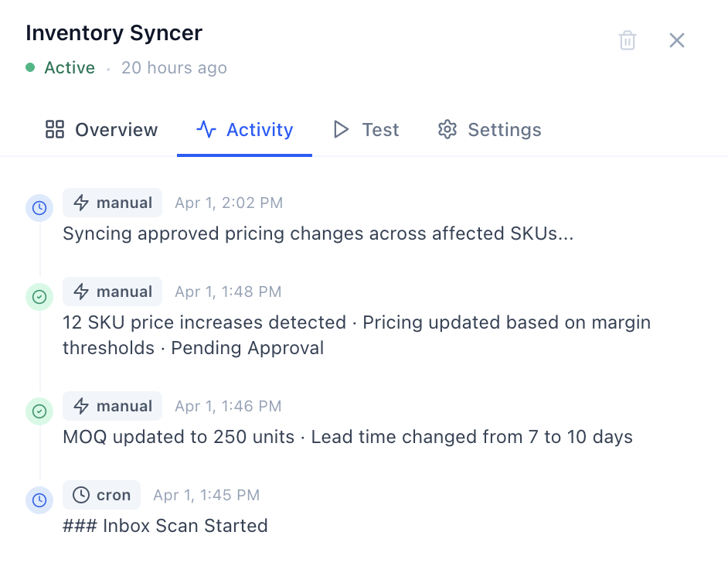Click the green check icon at 1:48 PM
The height and width of the screenshot is (566, 728).
pyautogui.click(x=39, y=297)
